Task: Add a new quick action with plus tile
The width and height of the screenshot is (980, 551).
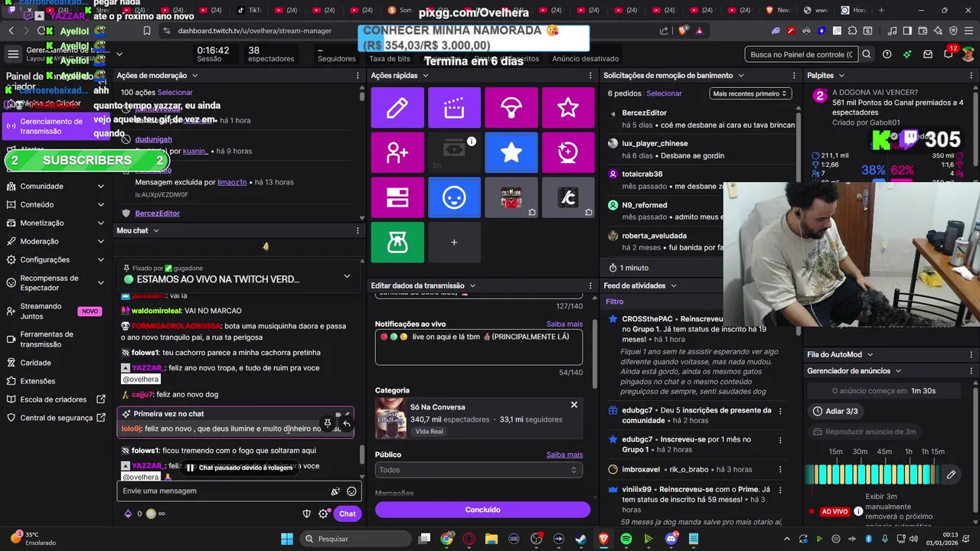Action: point(454,242)
